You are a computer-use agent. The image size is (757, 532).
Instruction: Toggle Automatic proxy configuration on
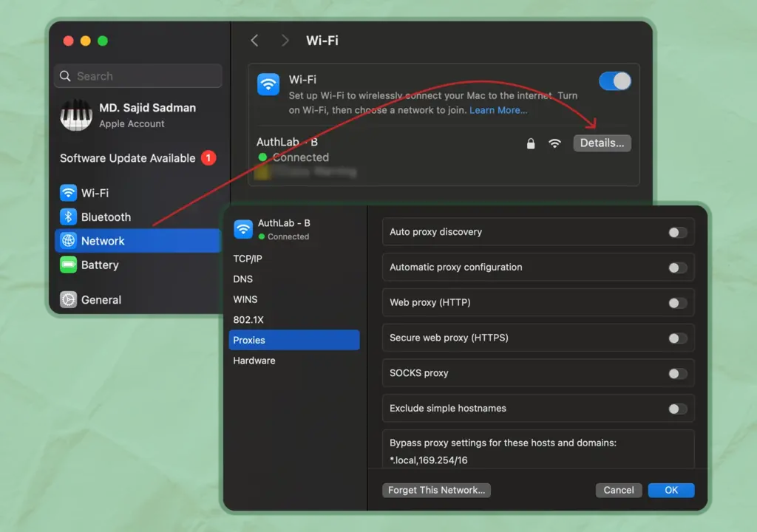(x=678, y=268)
